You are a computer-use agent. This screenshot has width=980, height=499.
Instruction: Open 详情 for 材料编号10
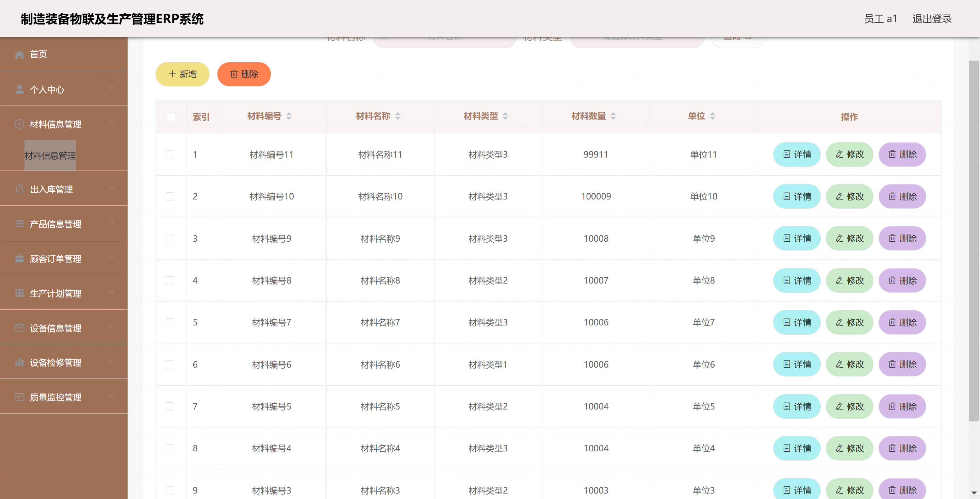[797, 196]
